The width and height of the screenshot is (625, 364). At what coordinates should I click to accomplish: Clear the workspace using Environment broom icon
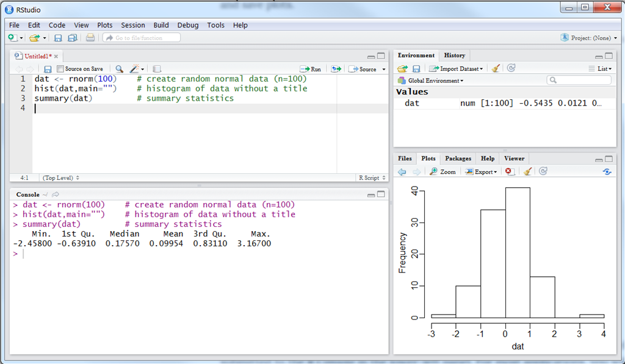coord(496,68)
